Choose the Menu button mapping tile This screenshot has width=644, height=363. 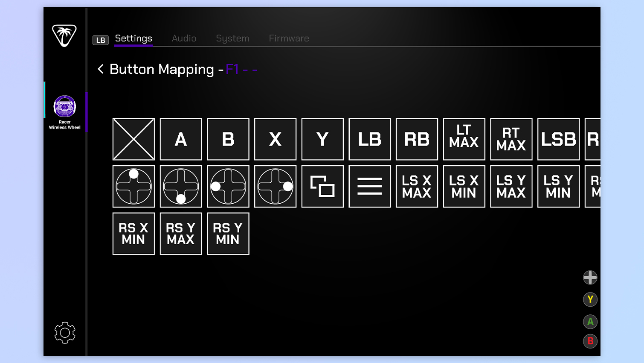[x=370, y=186]
